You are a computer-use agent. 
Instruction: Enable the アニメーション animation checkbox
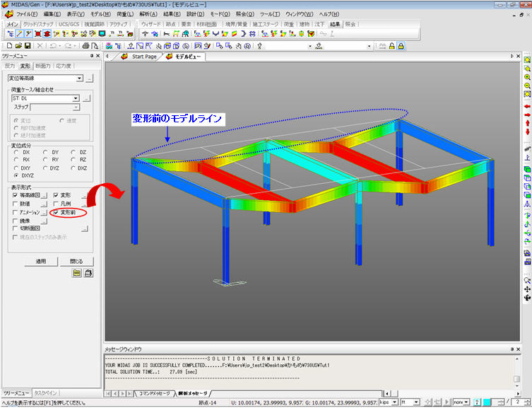15,213
